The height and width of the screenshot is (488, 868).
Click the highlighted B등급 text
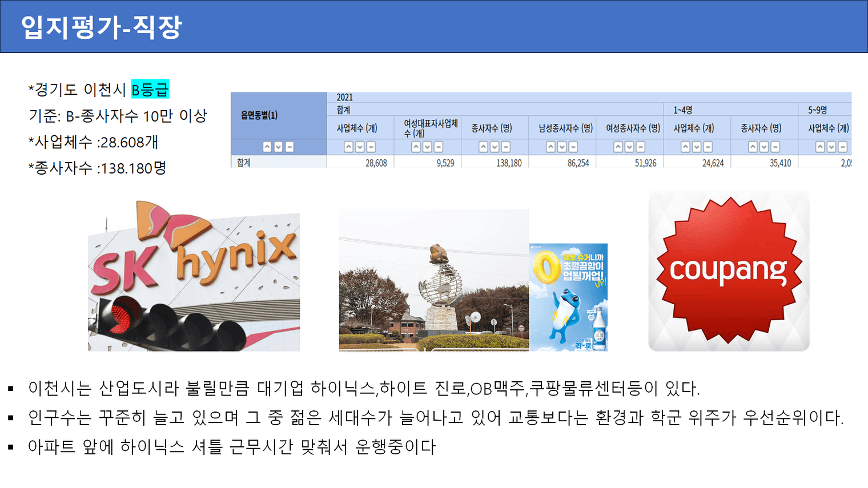[x=150, y=89]
